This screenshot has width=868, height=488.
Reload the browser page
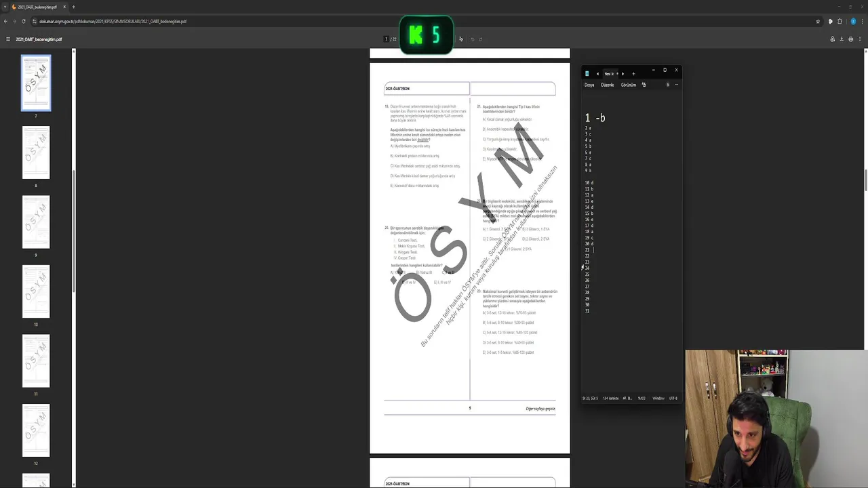point(24,21)
